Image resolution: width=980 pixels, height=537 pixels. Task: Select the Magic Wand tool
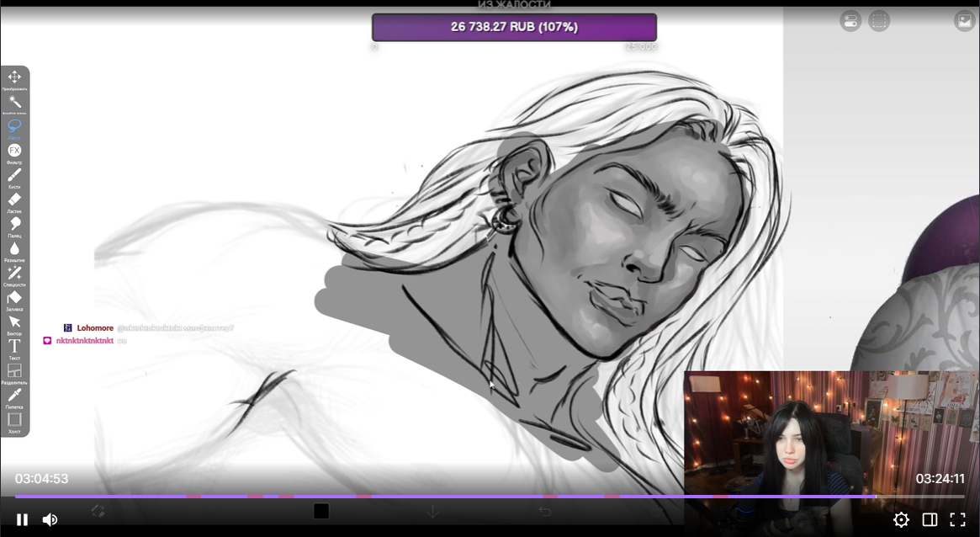click(x=14, y=102)
